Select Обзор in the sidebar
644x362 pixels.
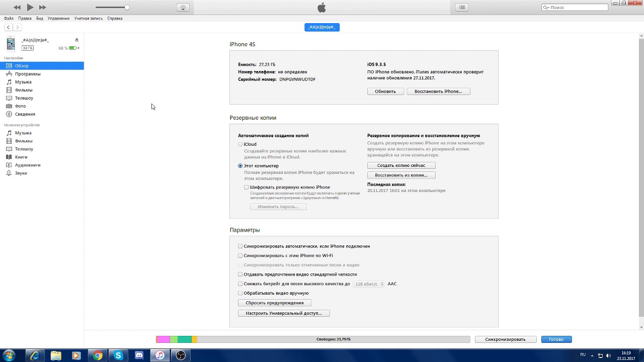point(42,65)
